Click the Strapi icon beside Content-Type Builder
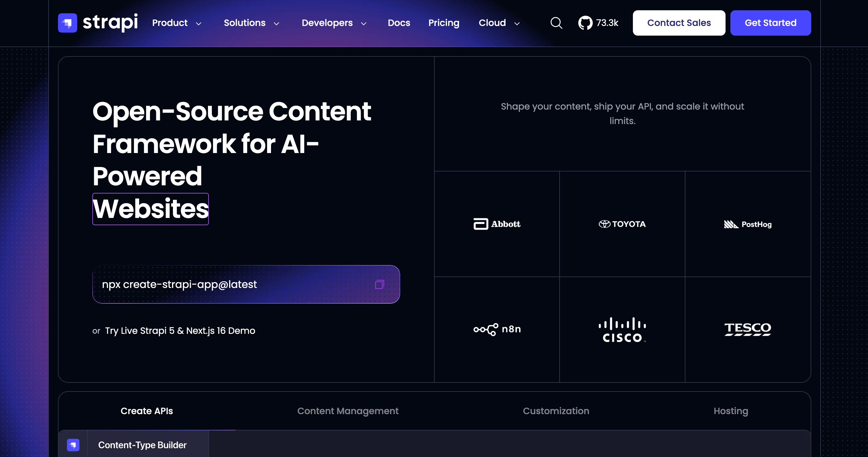Screen dimensions: 868x457 click(x=73, y=445)
